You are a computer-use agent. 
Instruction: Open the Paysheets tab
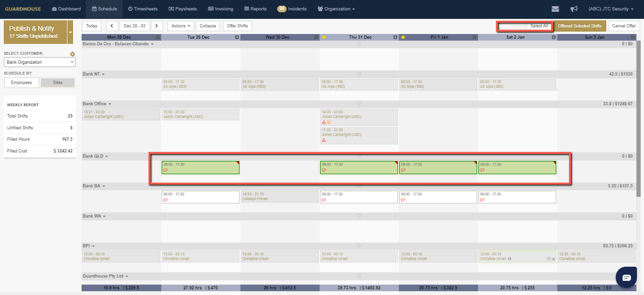point(182,9)
